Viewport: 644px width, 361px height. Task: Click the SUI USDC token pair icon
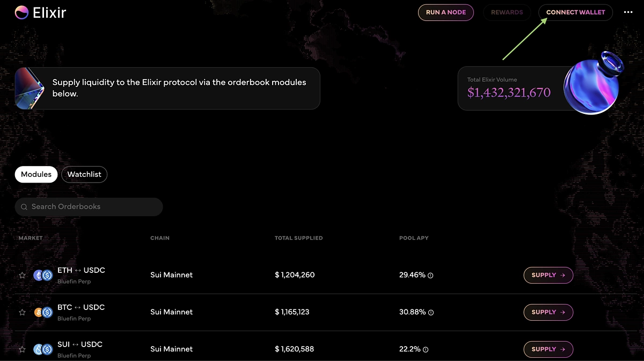[43, 349]
